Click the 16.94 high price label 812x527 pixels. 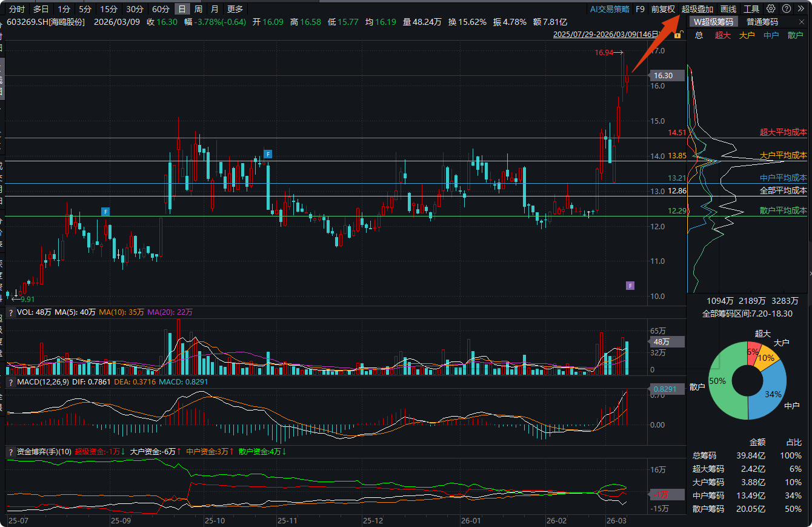[604, 53]
